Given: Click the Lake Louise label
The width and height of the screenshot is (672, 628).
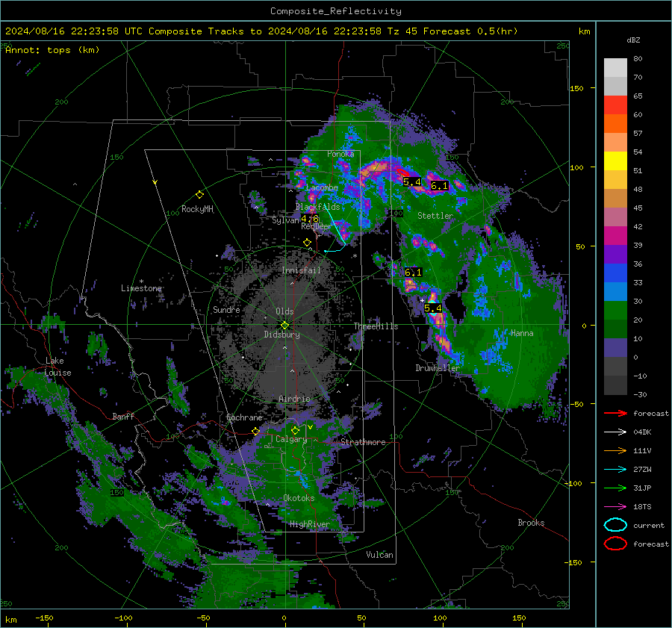Looking at the screenshot, I should (x=58, y=367).
